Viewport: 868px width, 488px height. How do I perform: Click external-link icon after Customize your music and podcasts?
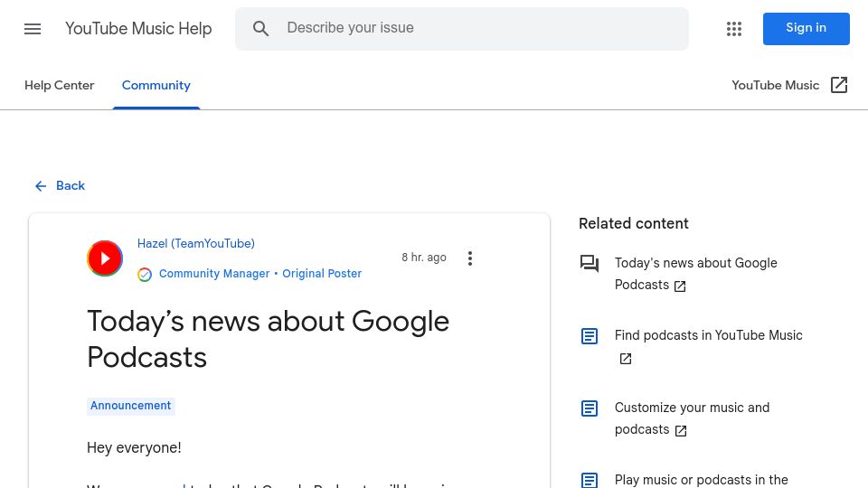(x=681, y=431)
